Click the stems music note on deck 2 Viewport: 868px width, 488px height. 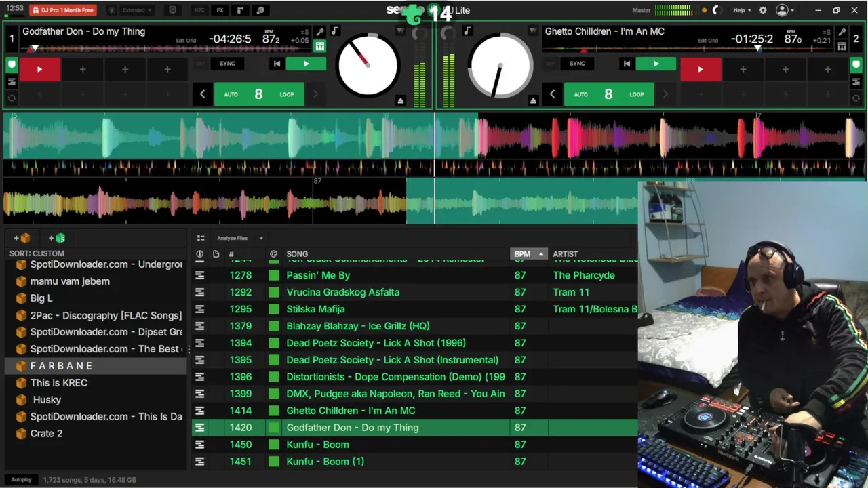coord(467,31)
